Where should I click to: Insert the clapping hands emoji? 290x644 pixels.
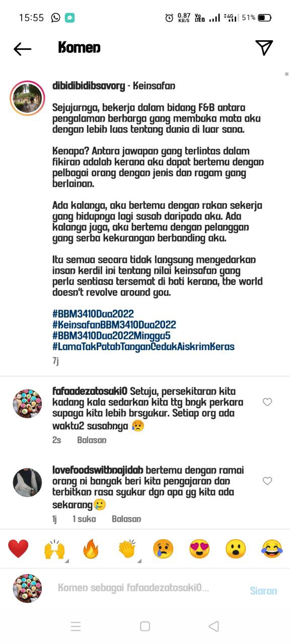tap(127, 549)
